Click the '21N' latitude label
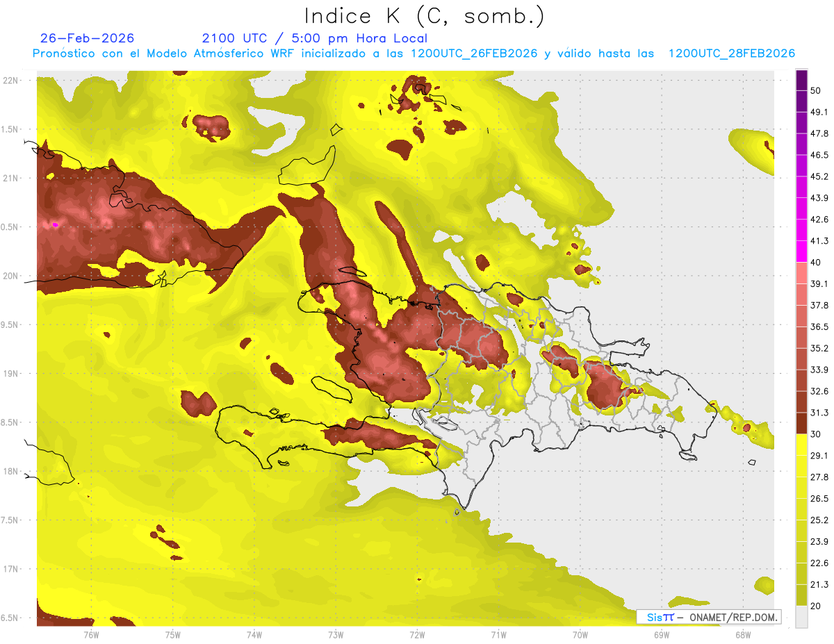The image size is (834, 644). click(x=11, y=178)
